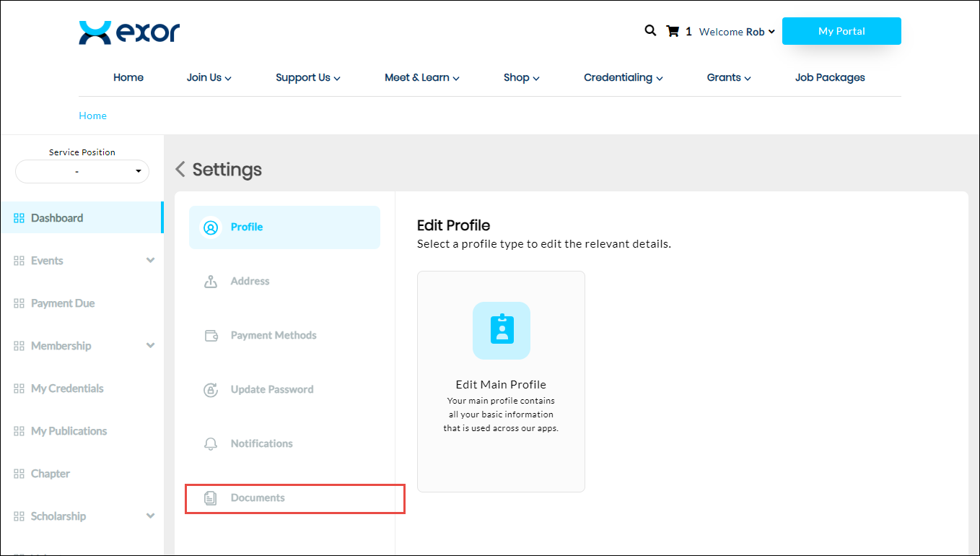Open the Welcome Rob account dropdown
The height and width of the screenshot is (556, 980).
[x=737, y=32]
